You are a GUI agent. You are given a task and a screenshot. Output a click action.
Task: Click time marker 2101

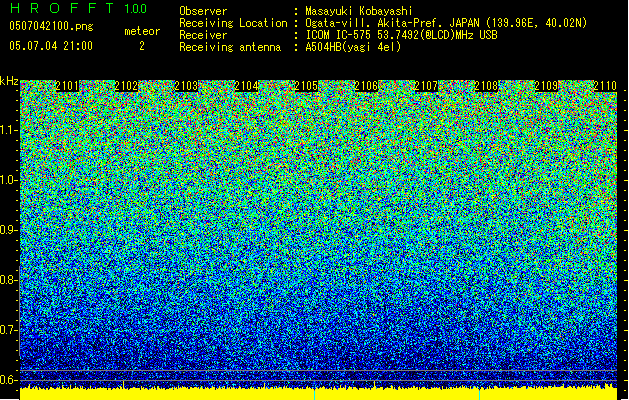[x=67, y=86]
